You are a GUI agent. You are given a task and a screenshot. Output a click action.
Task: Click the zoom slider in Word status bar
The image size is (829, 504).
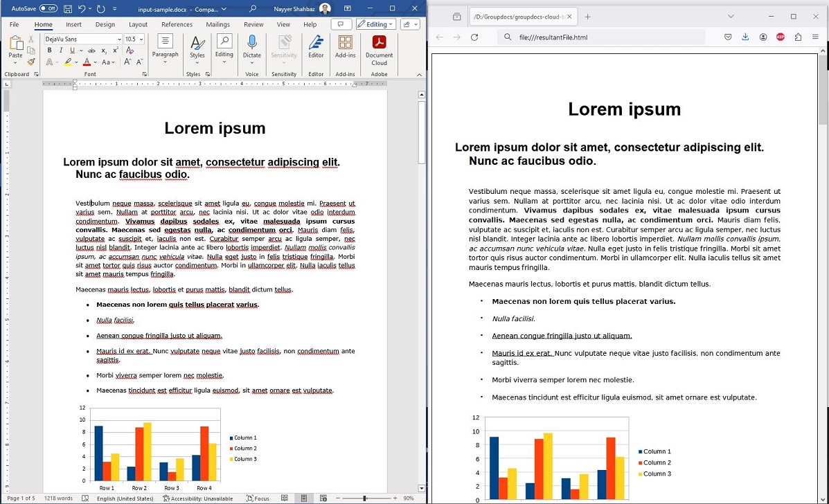pyautogui.click(x=364, y=498)
